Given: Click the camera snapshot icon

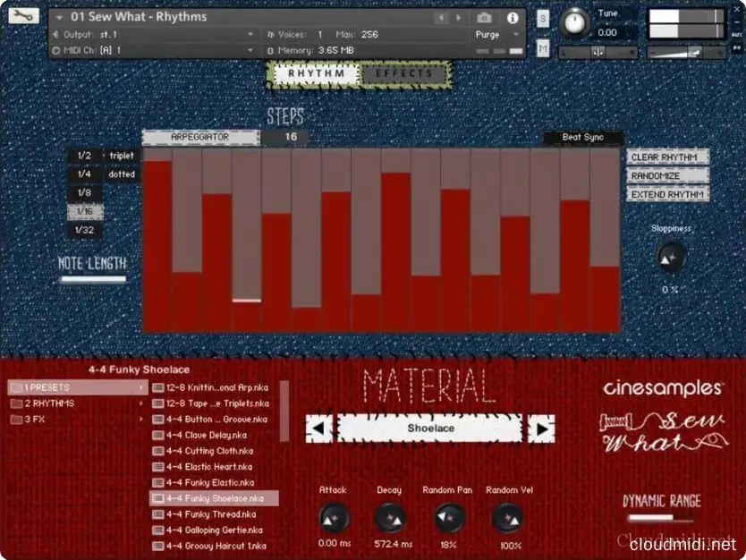Looking at the screenshot, I should (x=484, y=17).
